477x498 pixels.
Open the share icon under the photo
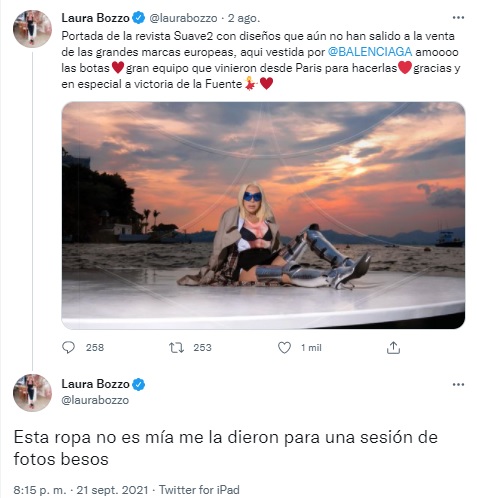tap(393, 347)
